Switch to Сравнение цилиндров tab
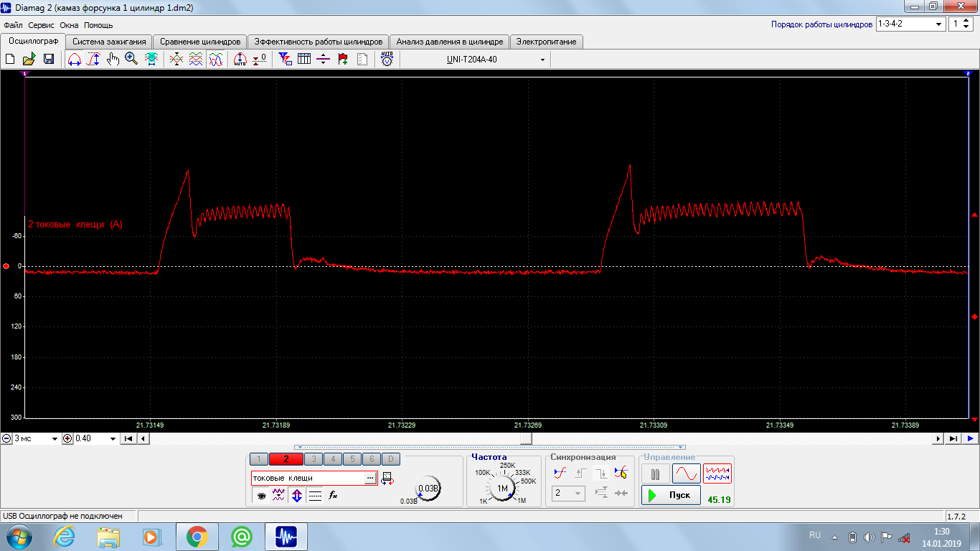Image resolution: width=980 pixels, height=551 pixels. [200, 42]
